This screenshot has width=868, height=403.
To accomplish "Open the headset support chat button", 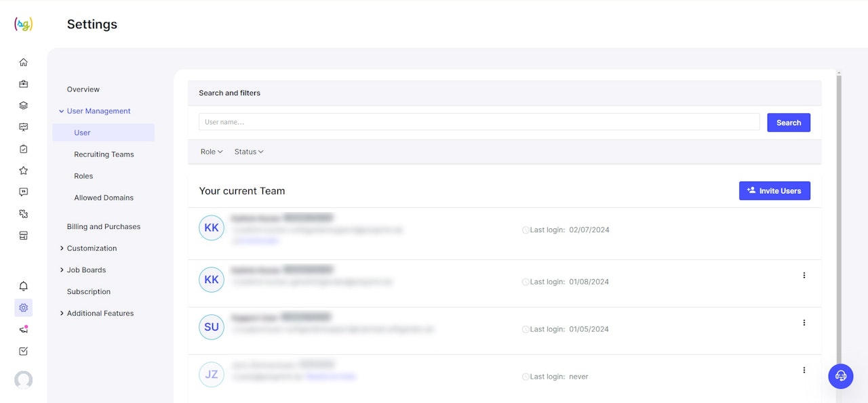I will pos(841,376).
